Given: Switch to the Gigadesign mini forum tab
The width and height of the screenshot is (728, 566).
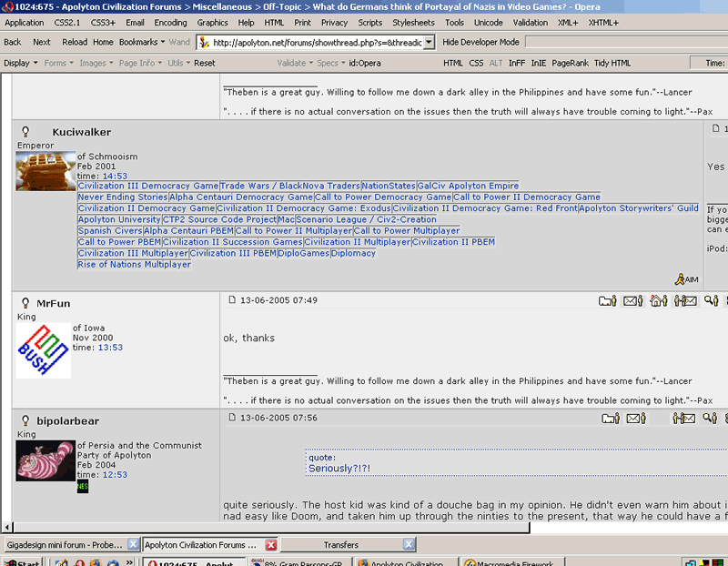Looking at the screenshot, I should (65, 545).
